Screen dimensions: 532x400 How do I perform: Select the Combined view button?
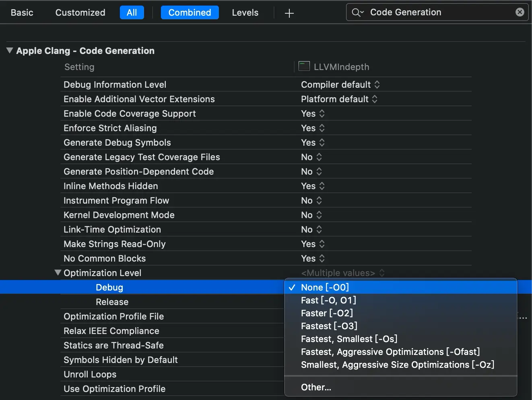(x=190, y=12)
